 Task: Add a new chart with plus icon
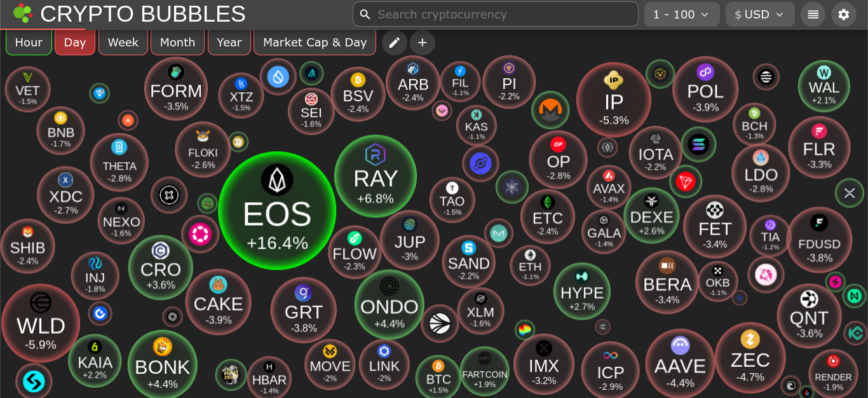click(x=423, y=43)
